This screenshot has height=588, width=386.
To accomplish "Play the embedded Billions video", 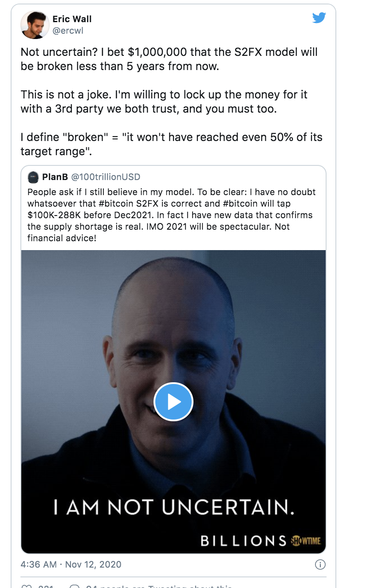I will (173, 402).
